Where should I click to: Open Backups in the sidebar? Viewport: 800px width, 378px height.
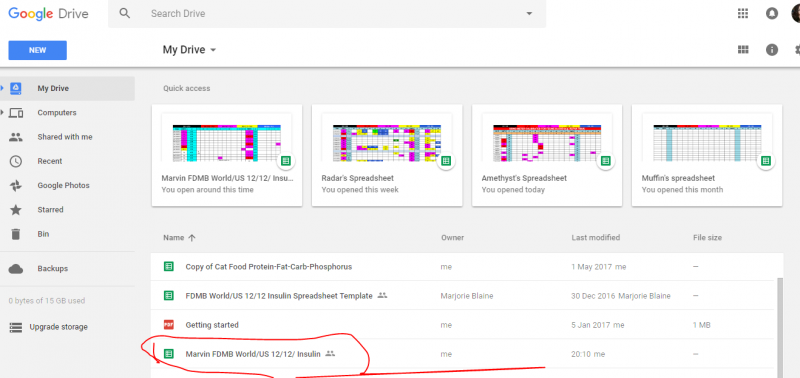53,268
